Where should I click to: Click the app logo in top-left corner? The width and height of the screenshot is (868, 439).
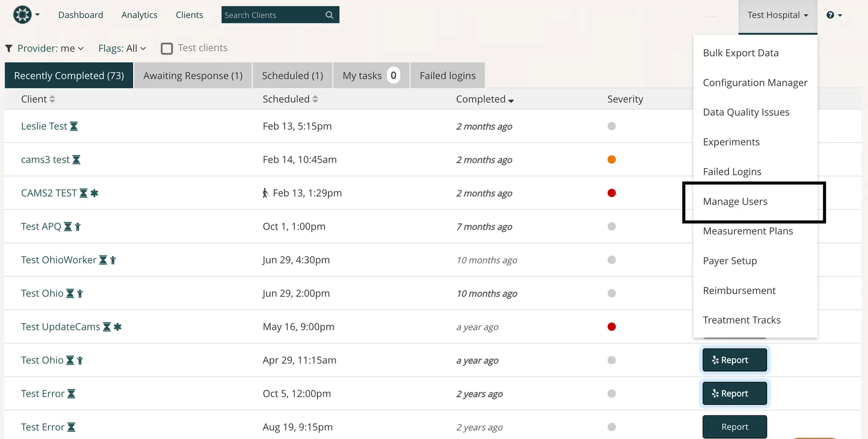22,14
